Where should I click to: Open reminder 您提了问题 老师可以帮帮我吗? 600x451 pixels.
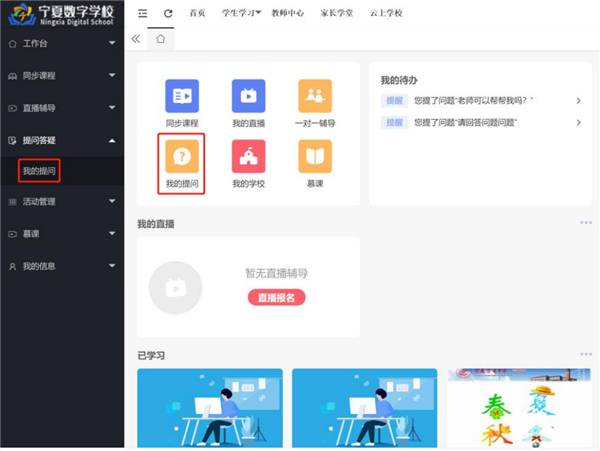click(x=473, y=101)
